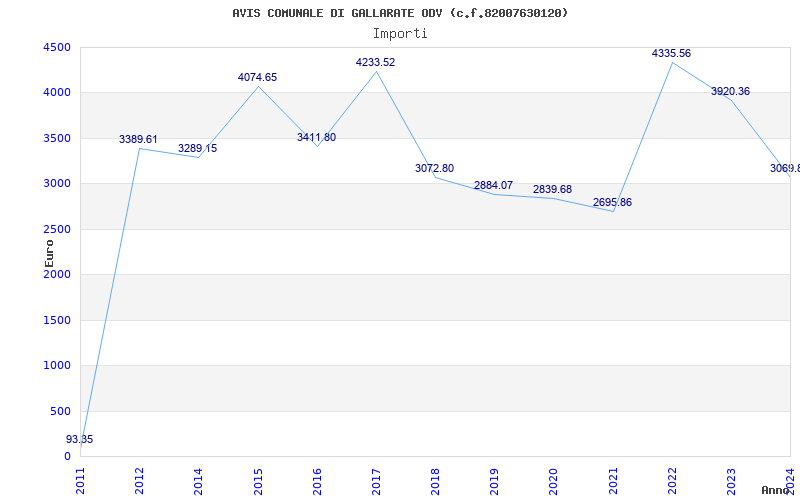Click data label 2695.86
This screenshot has width=800, height=500.
(x=612, y=203)
